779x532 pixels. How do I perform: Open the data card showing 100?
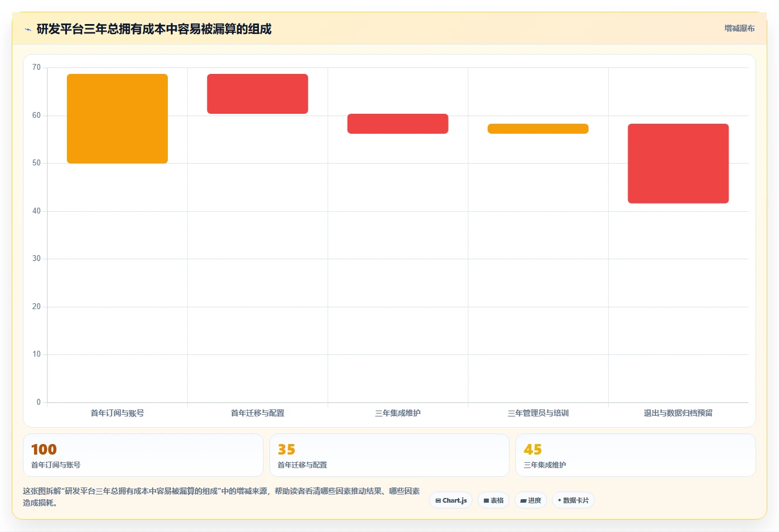[143, 455]
